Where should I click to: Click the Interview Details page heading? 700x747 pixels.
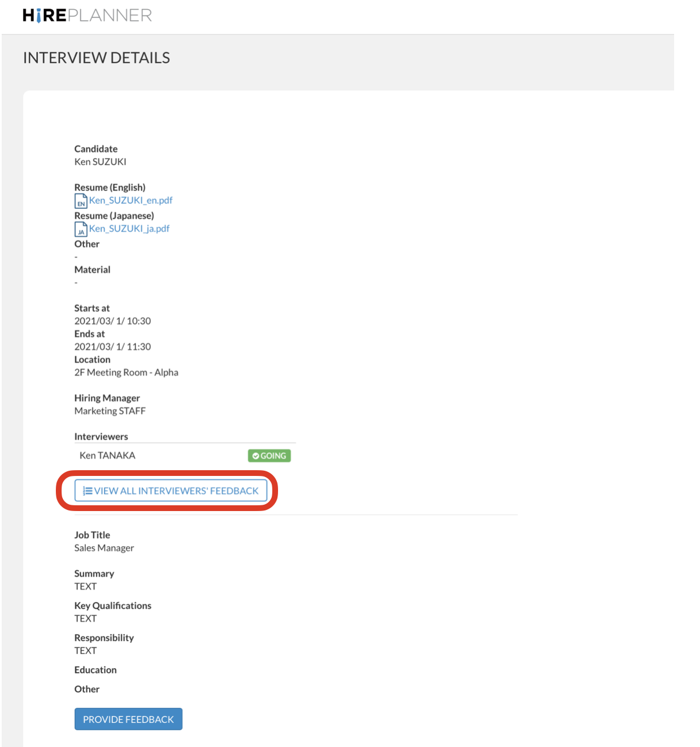(96, 58)
